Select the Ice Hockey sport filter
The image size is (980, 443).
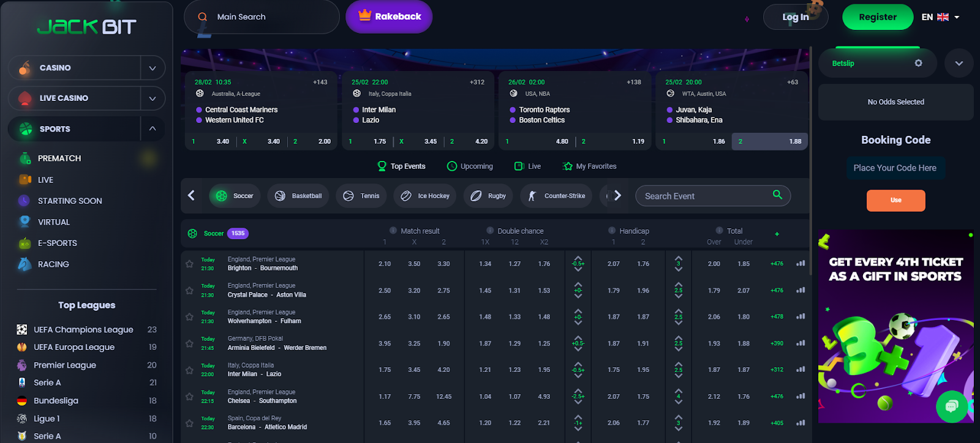click(425, 196)
